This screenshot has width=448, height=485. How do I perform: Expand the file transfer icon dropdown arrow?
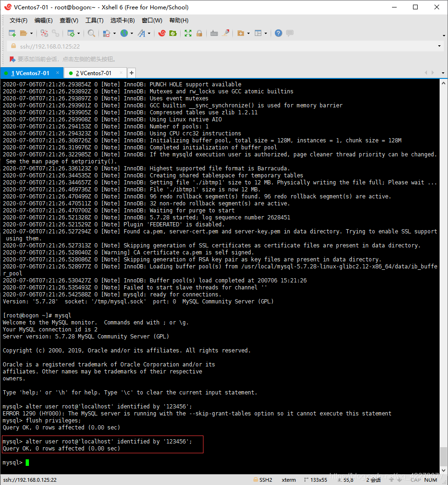pyautogui.click(x=114, y=34)
